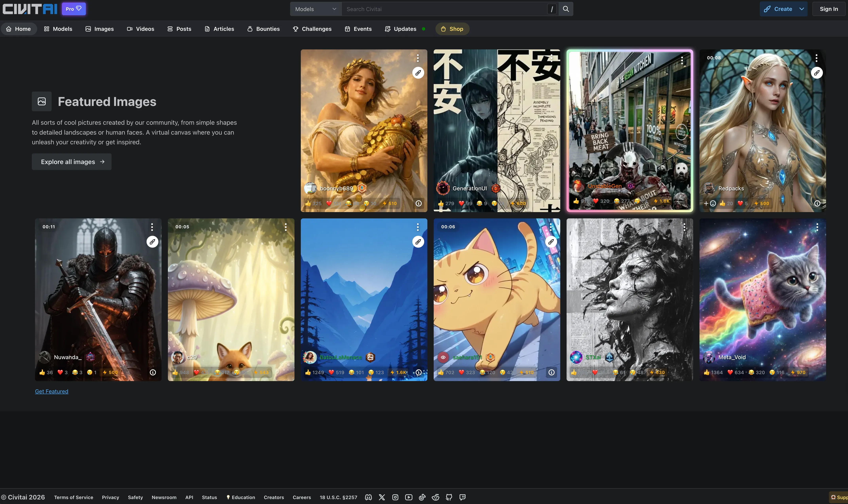Open the X social icon in footer
Screen dimensions: 848x504
point(382,497)
